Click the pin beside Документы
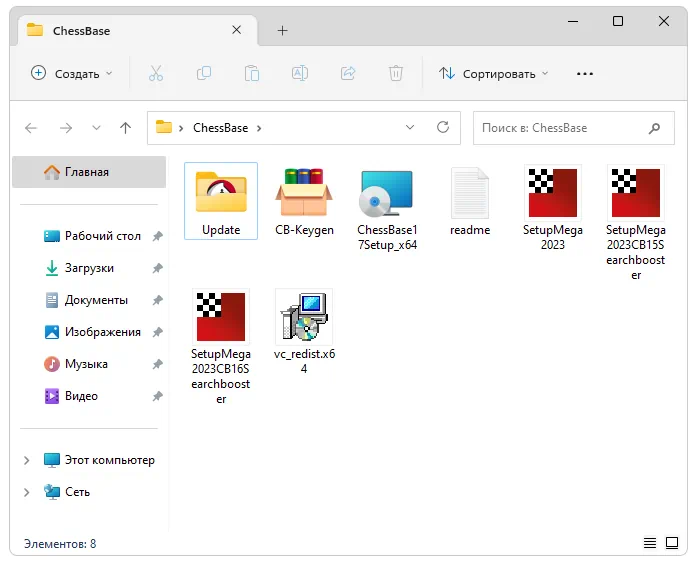The width and height of the screenshot is (693, 563). point(157,300)
